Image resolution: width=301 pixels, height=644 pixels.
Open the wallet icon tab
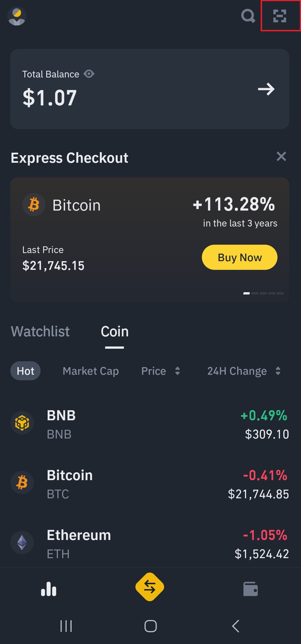[x=251, y=589]
